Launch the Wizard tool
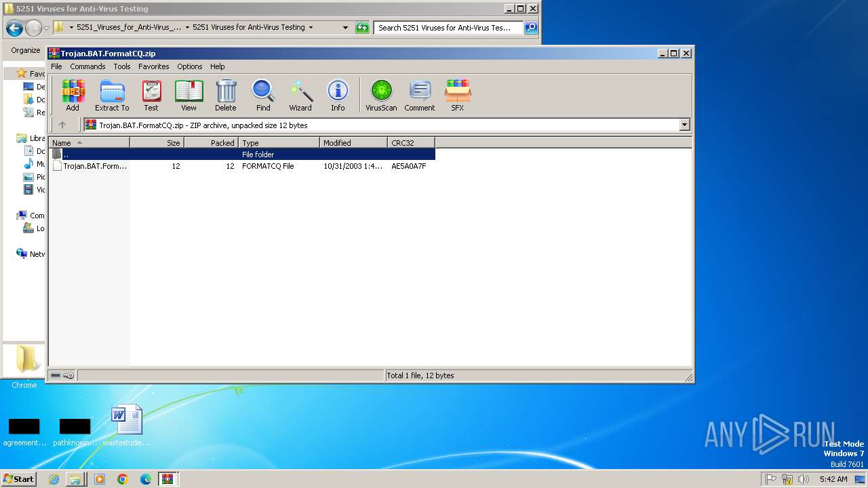Image resolution: width=868 pixels, height=488 pixels. pos(300,95)
